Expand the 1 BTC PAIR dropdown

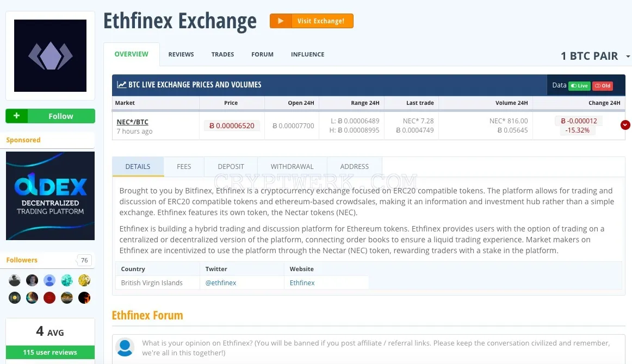point(595,56)
